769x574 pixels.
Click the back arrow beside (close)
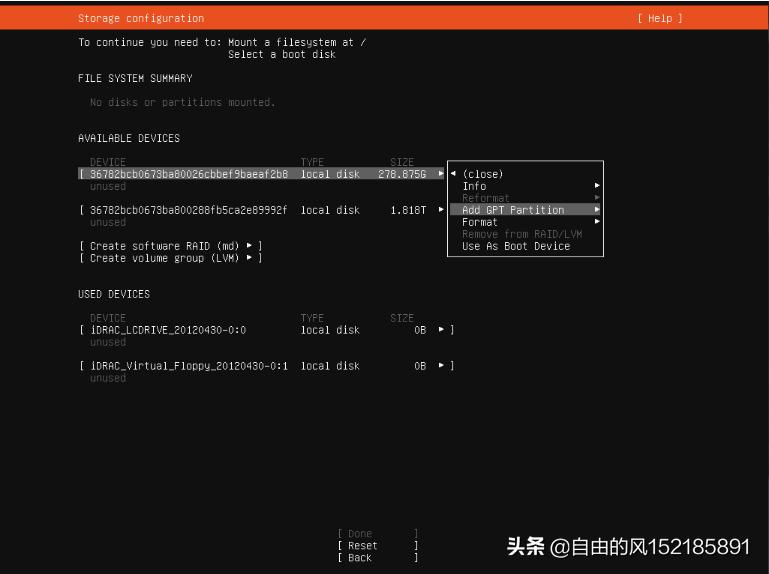453,173
